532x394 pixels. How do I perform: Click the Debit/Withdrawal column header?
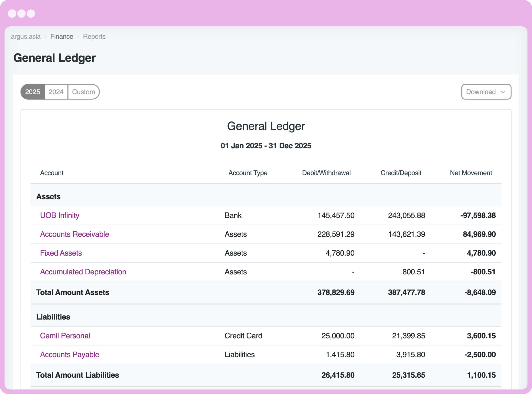coord(326,173)
